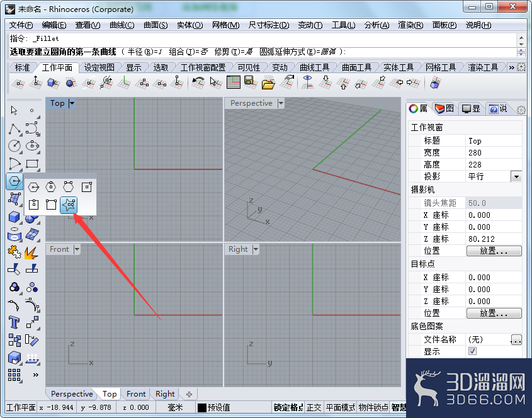Select the Join puzzle-piece tool
The width and height of the screenshot is (532, 418).
14,252
